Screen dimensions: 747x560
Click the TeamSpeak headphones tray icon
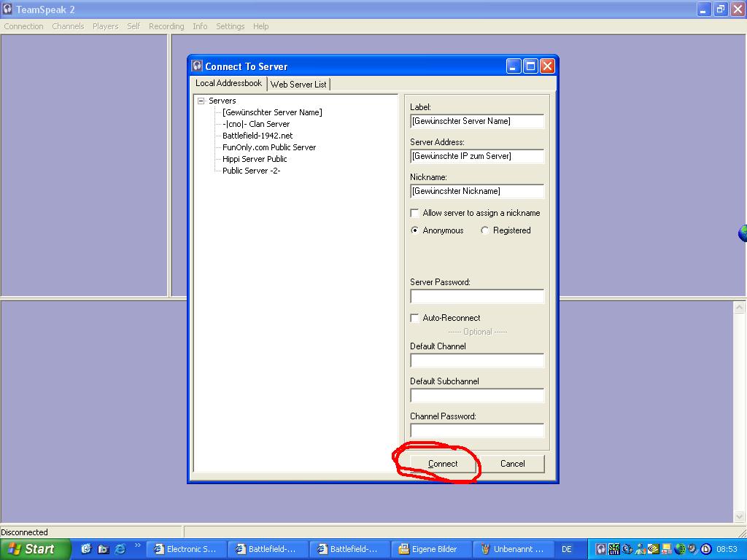tap(601, 549)
